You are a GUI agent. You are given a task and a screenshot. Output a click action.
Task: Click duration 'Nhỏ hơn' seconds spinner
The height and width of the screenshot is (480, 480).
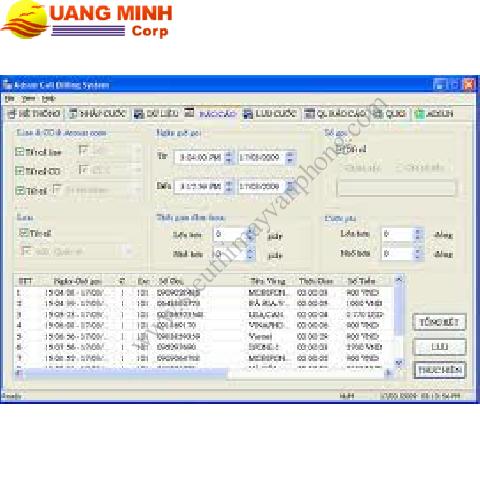tap(251, 254)
